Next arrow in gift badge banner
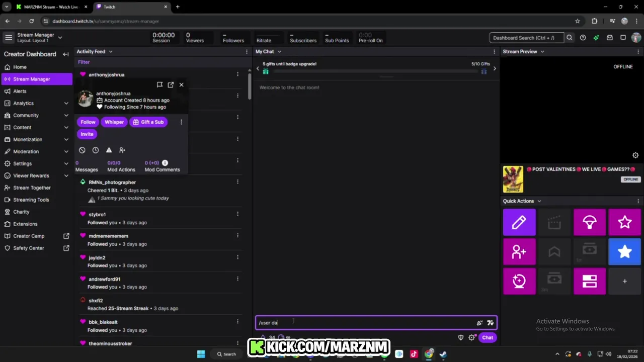Screen dimensions: 644x362 click(495, 68)
